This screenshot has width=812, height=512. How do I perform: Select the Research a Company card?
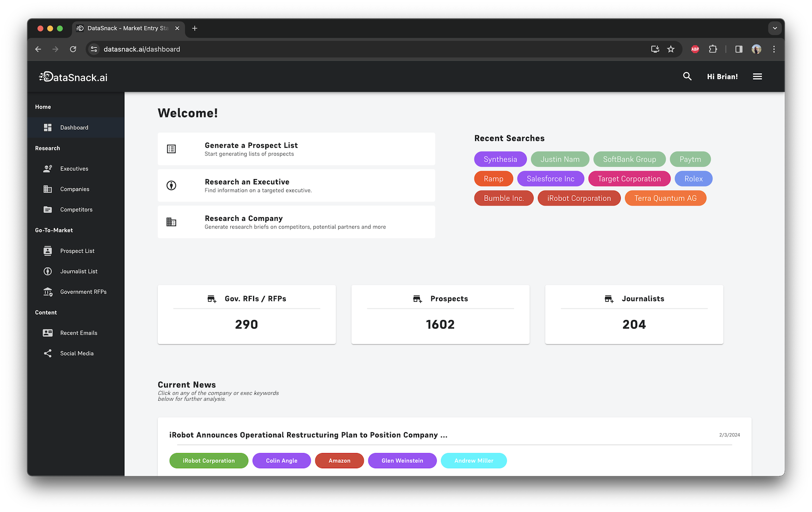coord(296,222)
